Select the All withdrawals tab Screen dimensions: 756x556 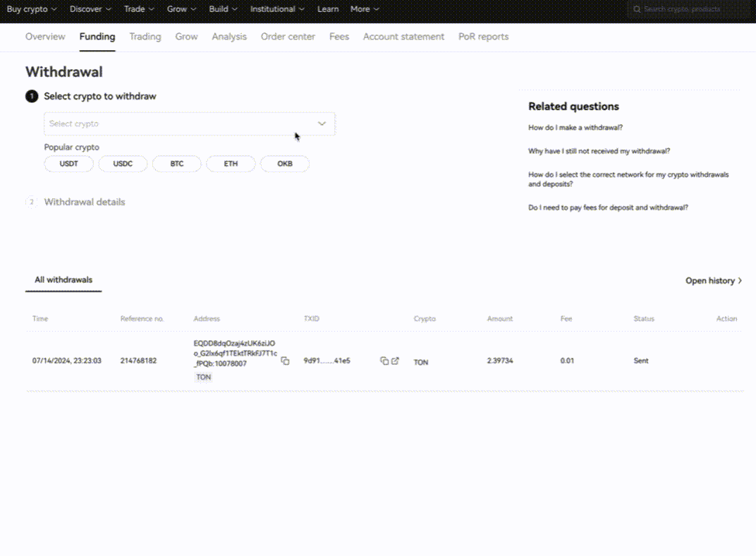click(x=63, y=280)
